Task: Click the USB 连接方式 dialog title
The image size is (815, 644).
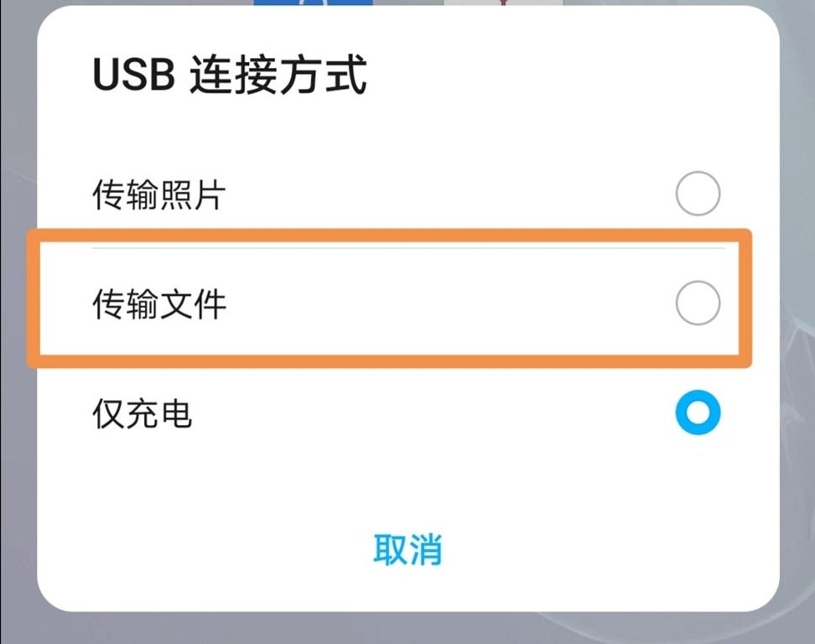Action: pos(229,76)
